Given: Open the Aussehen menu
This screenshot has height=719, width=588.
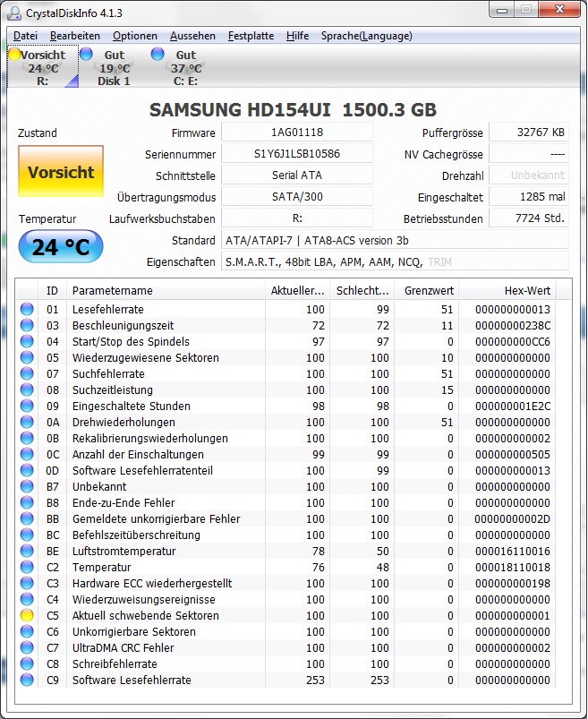Looking at the screenshot, I should point(192,36).
